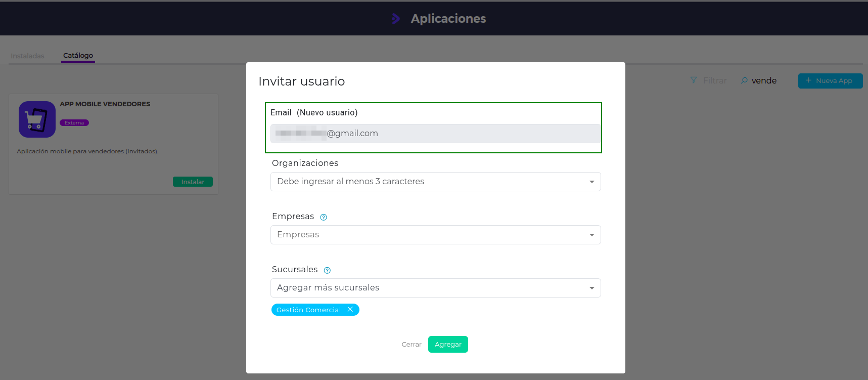Image resolution: width=868 pixels, height=380 pixels.
Task: Focus the Email input field
Action: 435,134
